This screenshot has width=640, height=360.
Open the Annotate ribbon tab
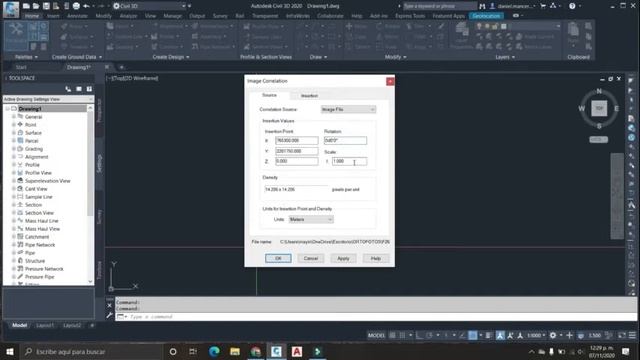(77, 16)
